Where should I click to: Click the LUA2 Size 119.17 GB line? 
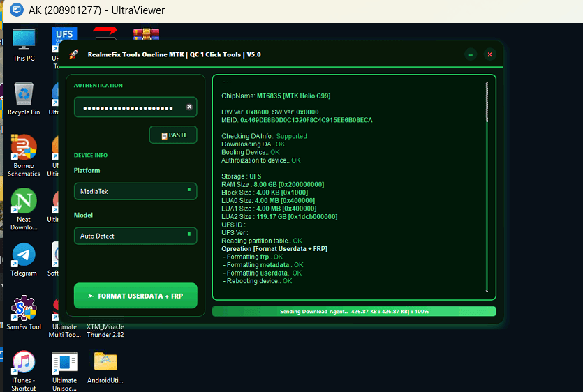(x=279, y=217)
